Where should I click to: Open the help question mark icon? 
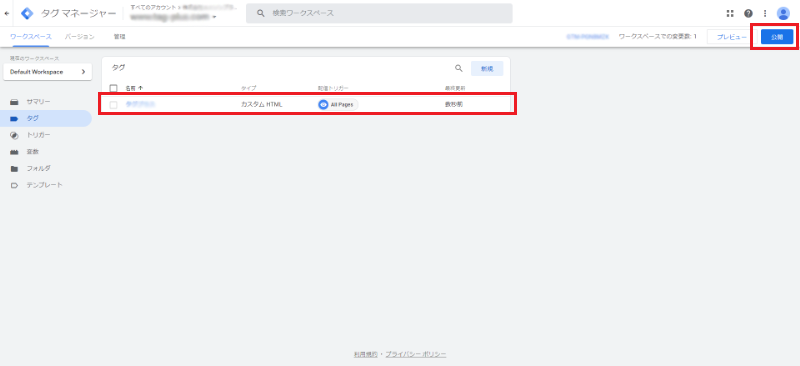click(x=748, y=14)
